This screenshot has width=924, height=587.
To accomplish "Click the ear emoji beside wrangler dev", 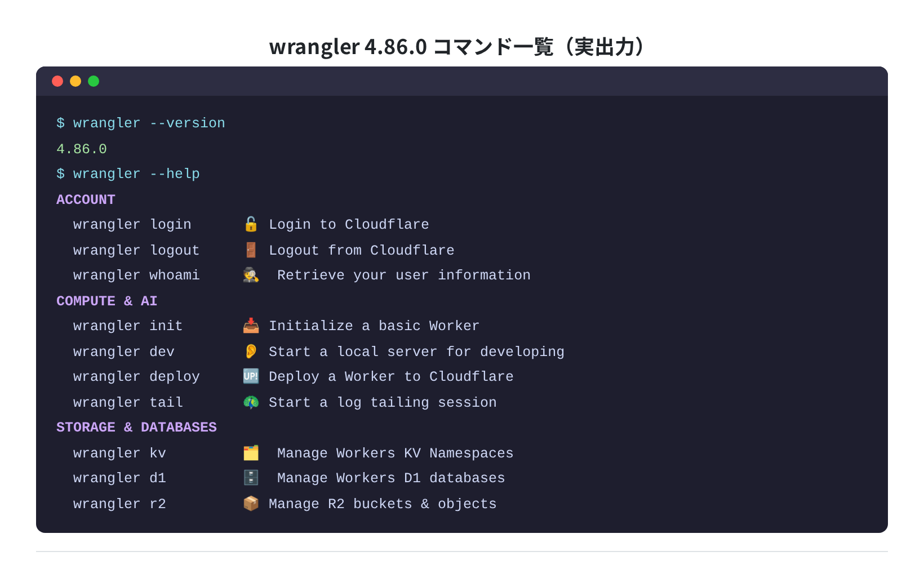I will click(251, 352).
